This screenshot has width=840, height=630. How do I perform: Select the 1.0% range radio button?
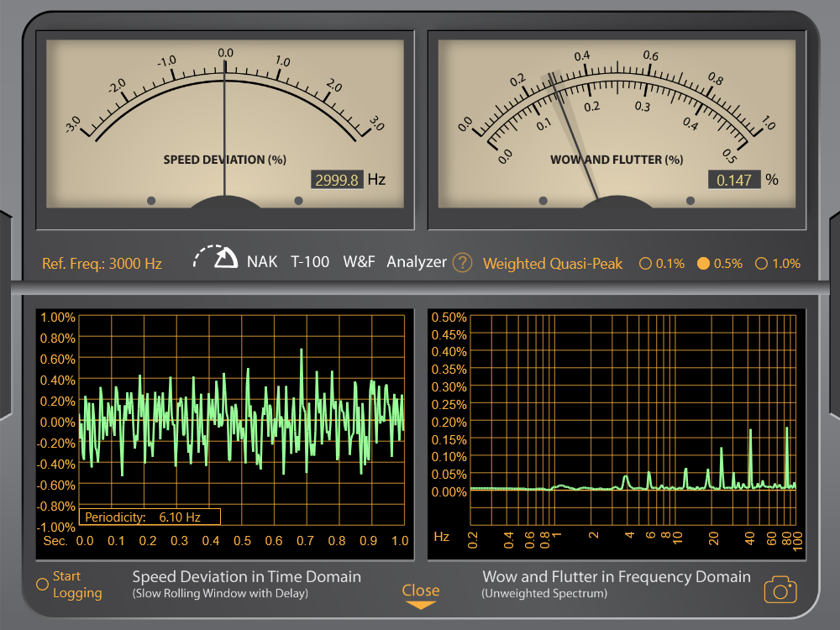click(x=761, y=264)
